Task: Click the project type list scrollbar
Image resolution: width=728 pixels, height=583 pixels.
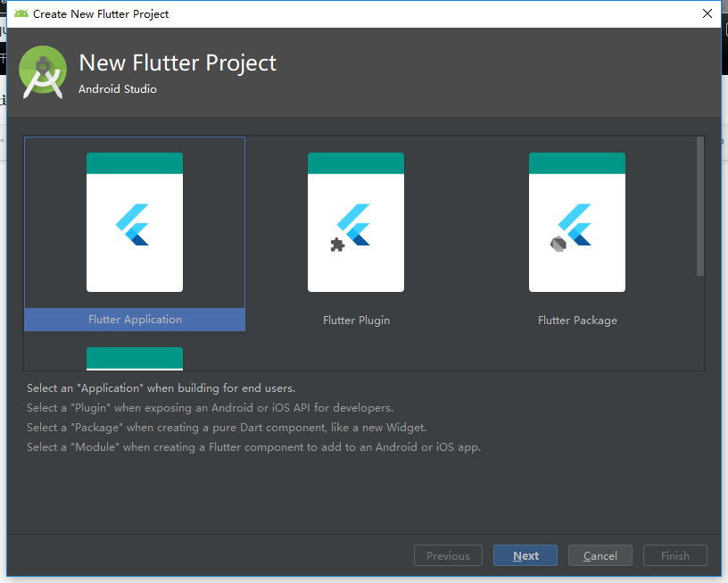Action: click(x=700, y=206)
